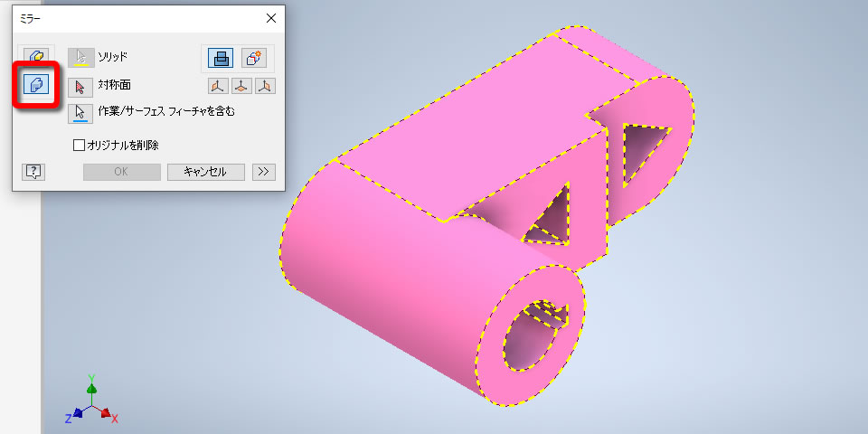Pick the XZ origin plane as mirror plane
Image resolution: width=868 pixels, height=434 pixels.
point(242,86)
